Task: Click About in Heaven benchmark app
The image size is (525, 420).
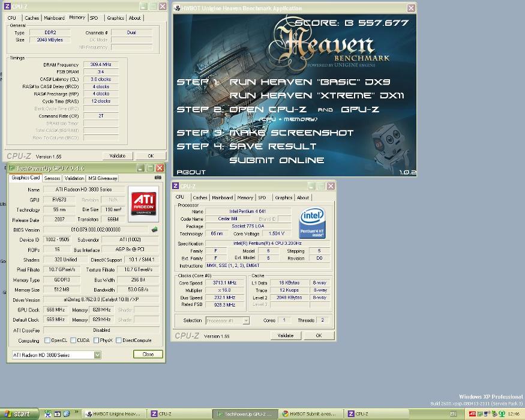Action: click(191, 172)
